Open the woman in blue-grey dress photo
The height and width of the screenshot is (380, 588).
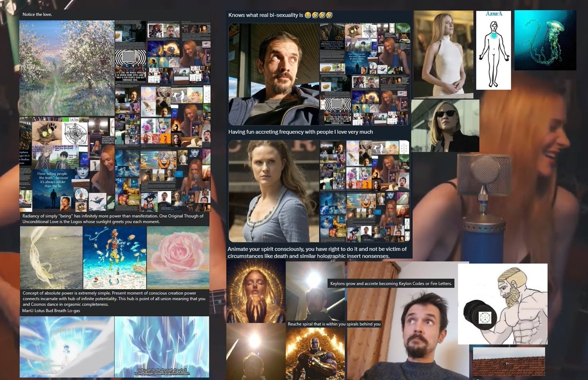pyautogui.click(x=274, y=191)
